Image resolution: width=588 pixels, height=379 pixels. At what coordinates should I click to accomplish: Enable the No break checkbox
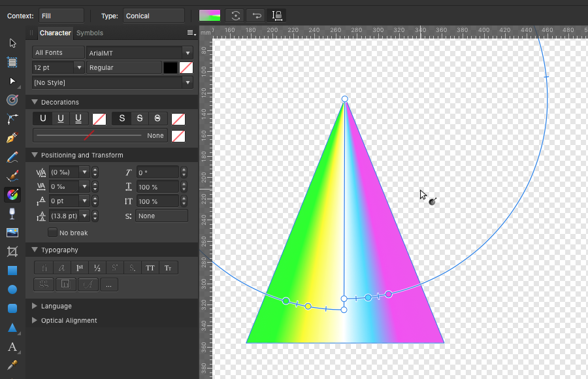[53, 233]
